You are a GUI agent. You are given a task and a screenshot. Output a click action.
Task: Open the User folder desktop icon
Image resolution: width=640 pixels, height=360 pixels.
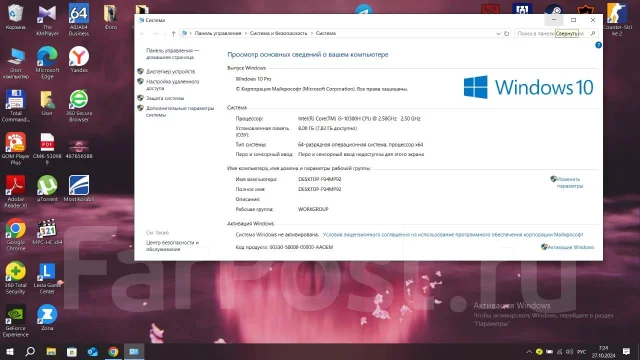[x=47, y=103]
